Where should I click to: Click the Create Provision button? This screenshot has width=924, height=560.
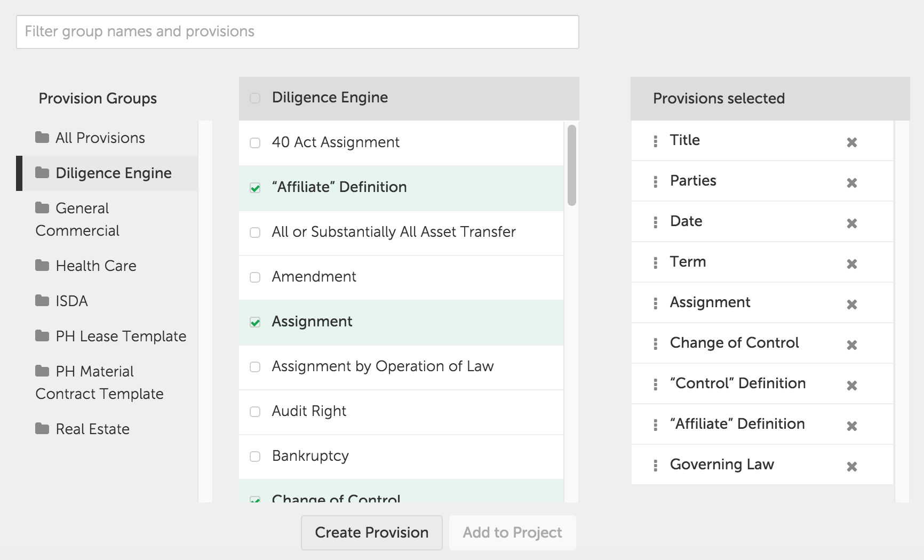tap(372, 532)
